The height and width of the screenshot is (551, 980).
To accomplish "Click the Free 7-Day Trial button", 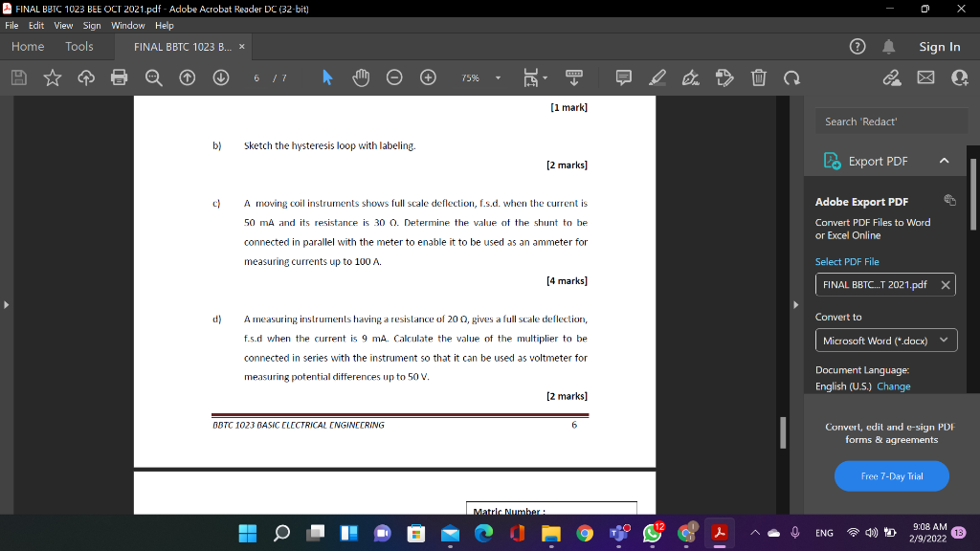I will [891, 475].
